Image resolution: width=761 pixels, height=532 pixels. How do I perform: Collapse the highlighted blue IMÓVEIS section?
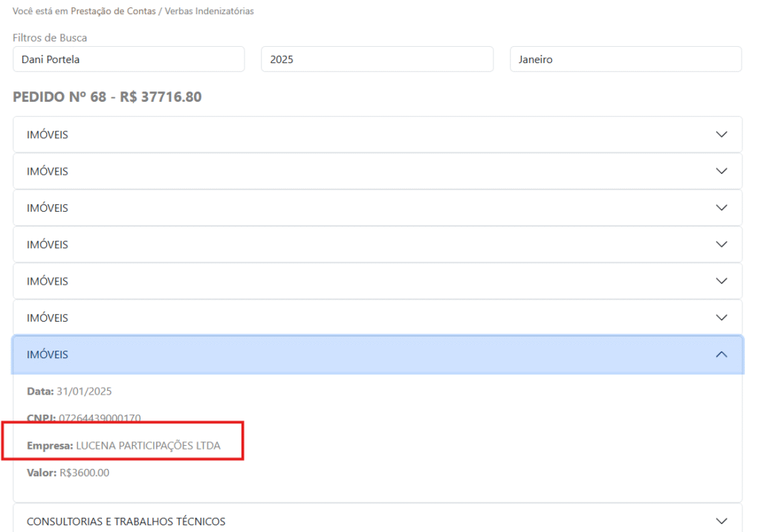tap(378, 354)
